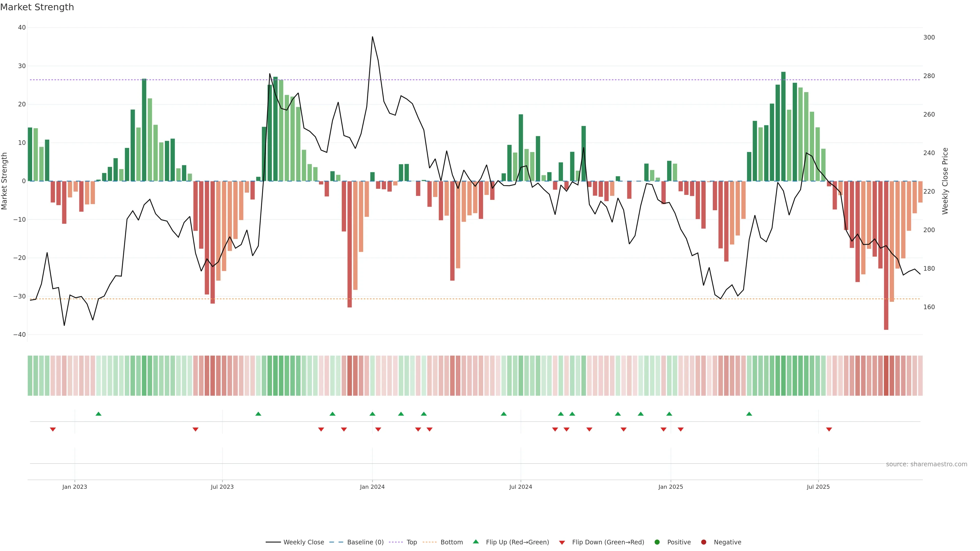Click the Flip Up green triangle legend icon
Viewport: 980px width, 551px height.
click(475, 542)
